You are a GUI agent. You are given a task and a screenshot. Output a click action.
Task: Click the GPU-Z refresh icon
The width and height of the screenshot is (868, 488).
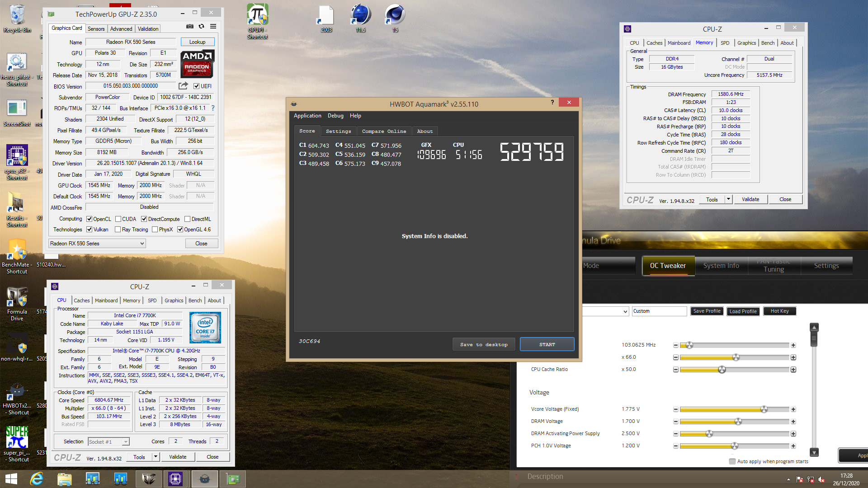pos(202,27)
